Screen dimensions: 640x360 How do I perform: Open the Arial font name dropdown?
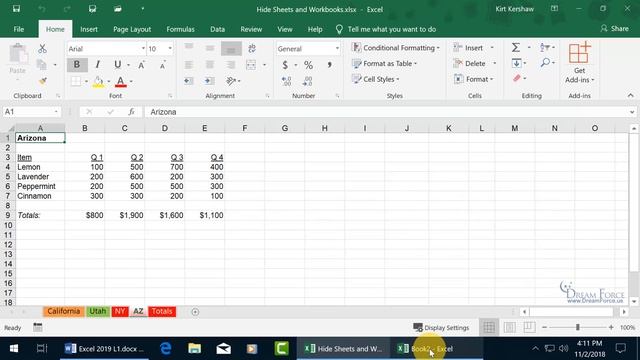click(143, 49)
